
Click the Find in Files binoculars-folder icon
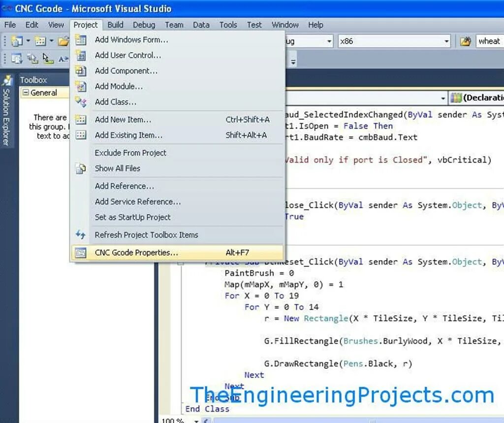pos(465,41)
